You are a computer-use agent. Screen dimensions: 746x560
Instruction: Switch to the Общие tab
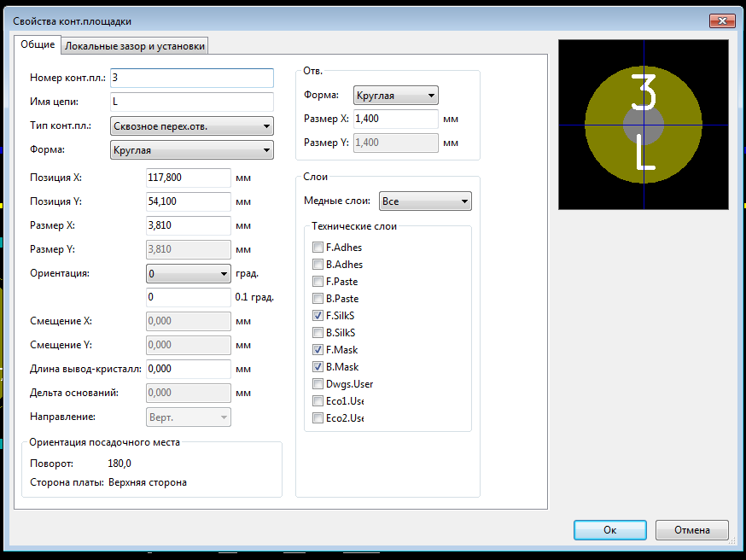click(38, 44)
